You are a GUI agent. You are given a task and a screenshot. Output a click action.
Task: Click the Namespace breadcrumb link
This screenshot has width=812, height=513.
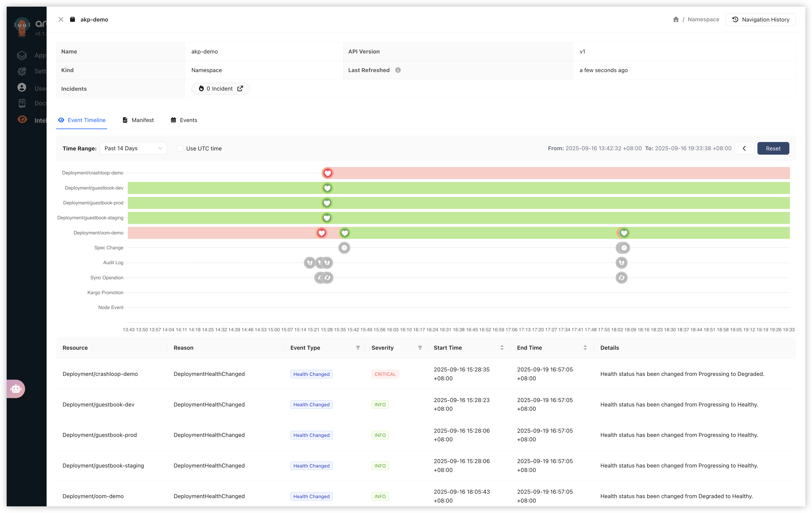tap(703, 20)
